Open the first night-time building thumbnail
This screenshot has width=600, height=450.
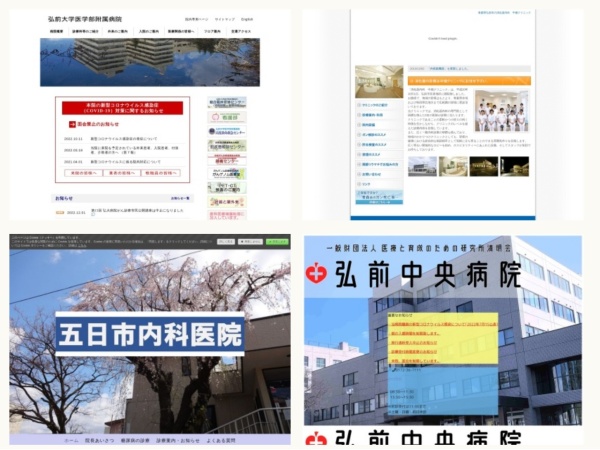484,166
